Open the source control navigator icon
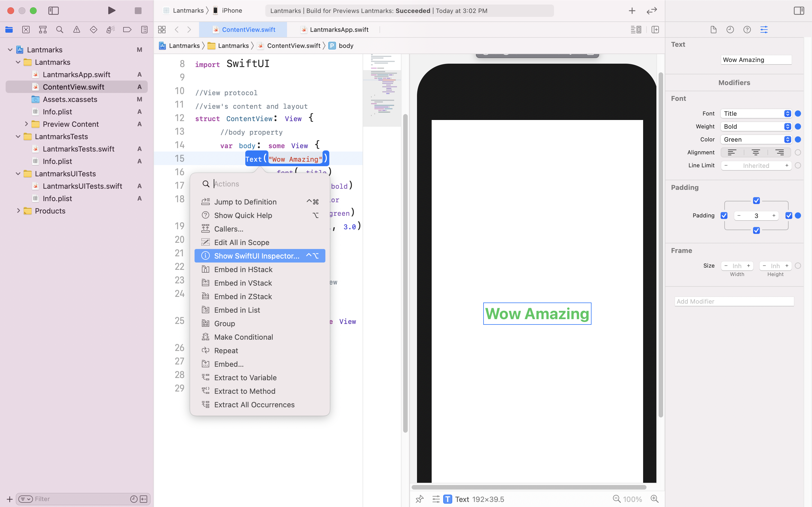 point(26,30)
